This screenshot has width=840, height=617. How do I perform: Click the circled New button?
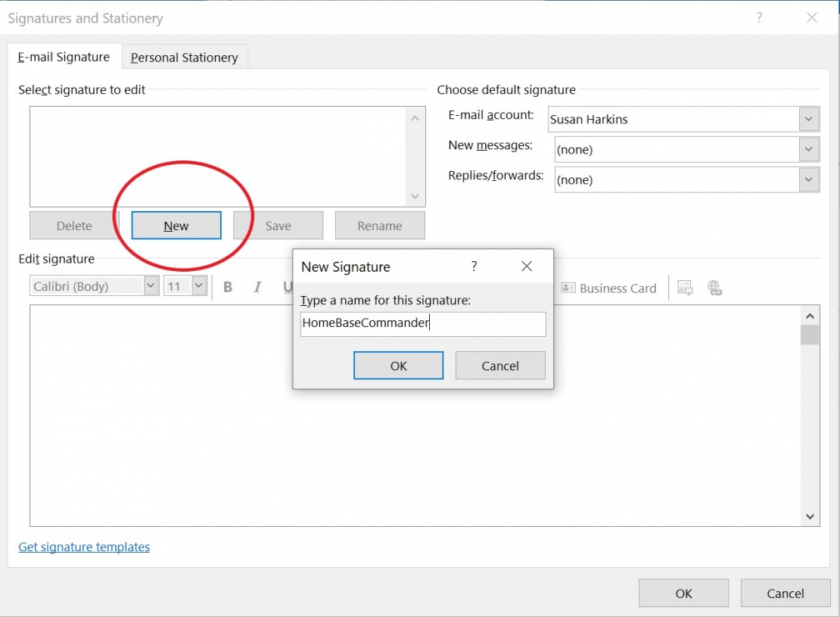[175, 225]
